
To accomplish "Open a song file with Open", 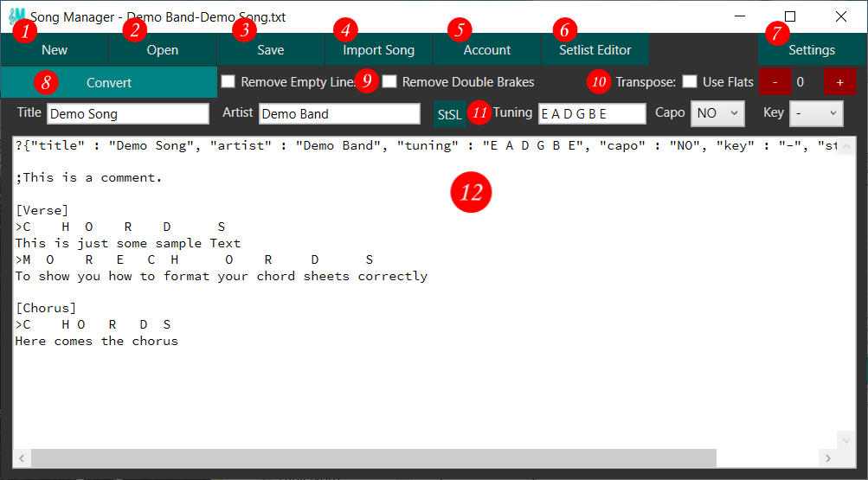I will point(162,50).
